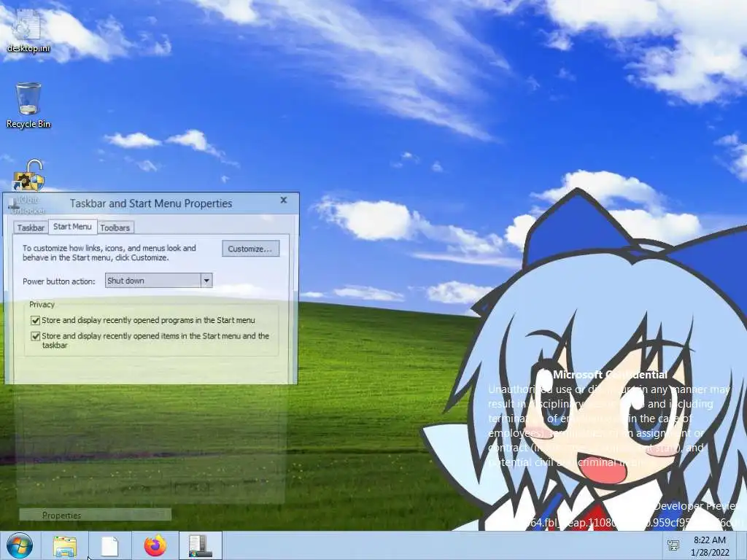The height and width of the screenshot is (560, 747).
Task: Select the desktop.ini file icon
Action: 28,31
